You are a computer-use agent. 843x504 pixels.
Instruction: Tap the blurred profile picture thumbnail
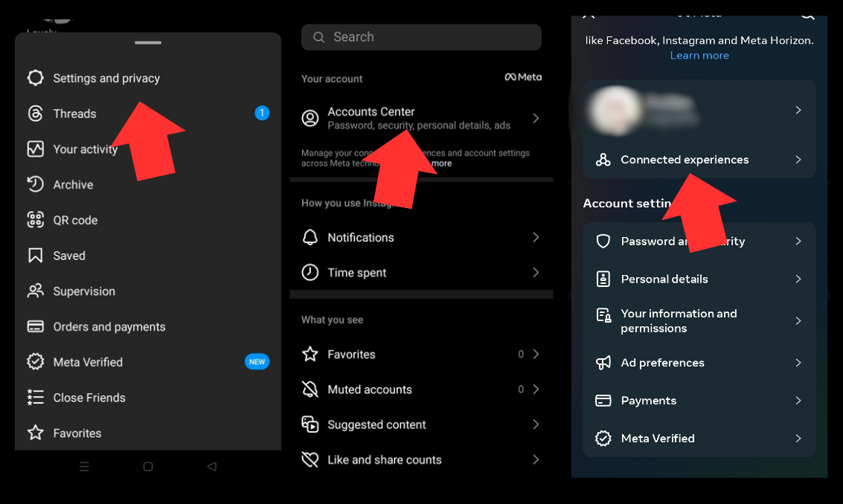point(615,110)
